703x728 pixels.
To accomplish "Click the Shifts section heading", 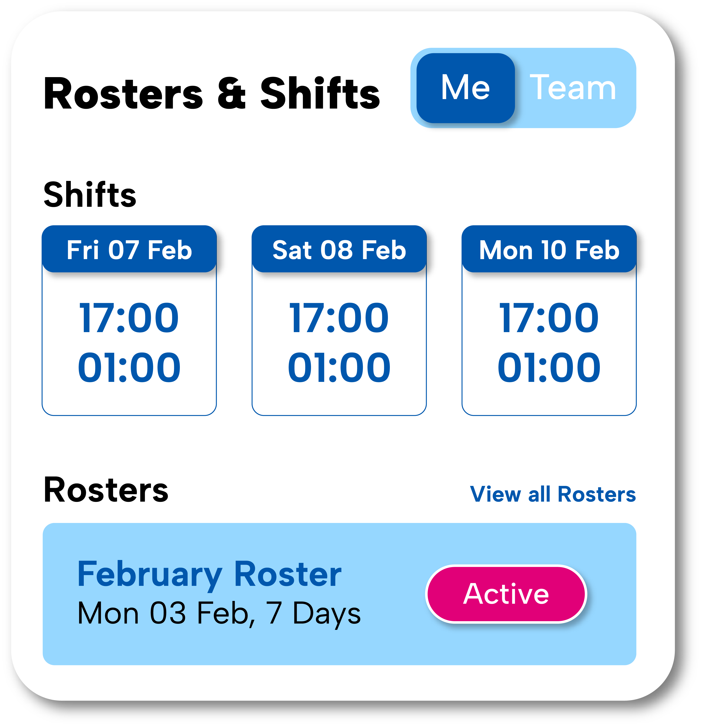I will (x=90, y=195).
